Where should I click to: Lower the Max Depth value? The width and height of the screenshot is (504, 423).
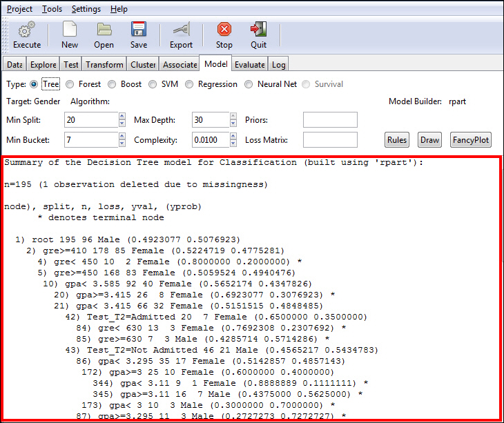[233, 124]
